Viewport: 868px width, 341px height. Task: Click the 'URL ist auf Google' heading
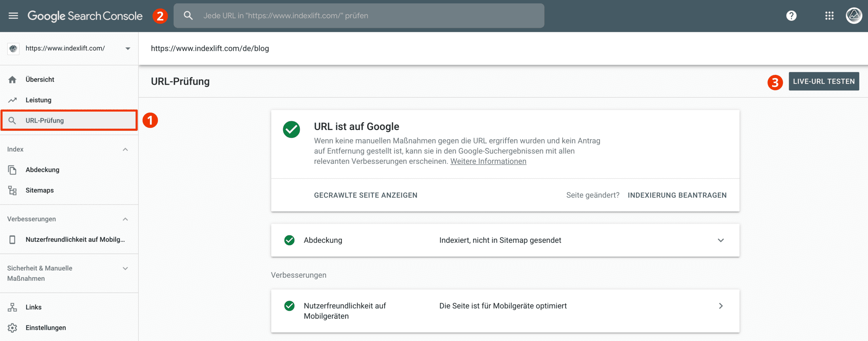tap(356, 127)
